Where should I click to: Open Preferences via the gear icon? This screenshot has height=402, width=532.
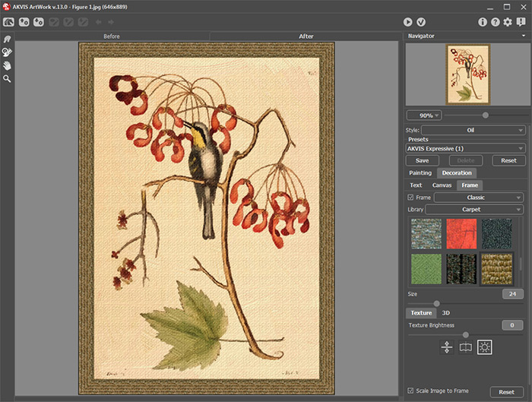pos(507,22)
